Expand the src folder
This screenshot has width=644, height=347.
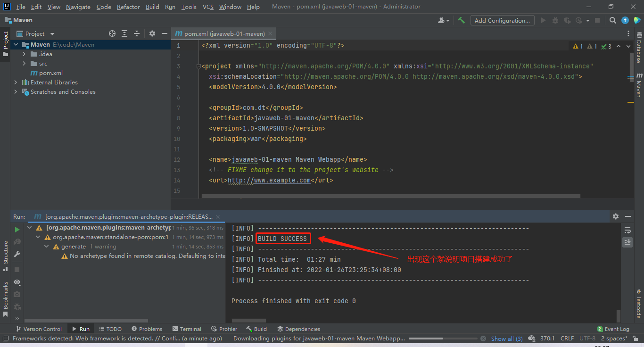[x=24, y=64]
